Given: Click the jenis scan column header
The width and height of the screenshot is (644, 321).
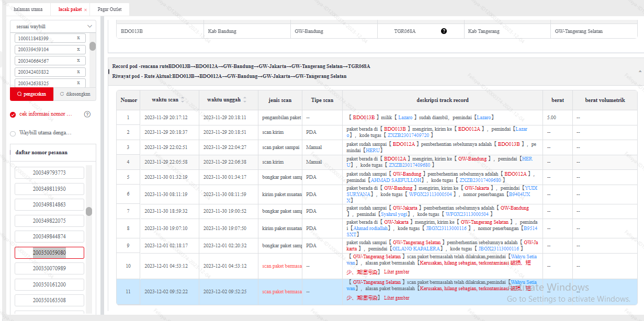Looking at the screenshot, I should tap(280, 100).
